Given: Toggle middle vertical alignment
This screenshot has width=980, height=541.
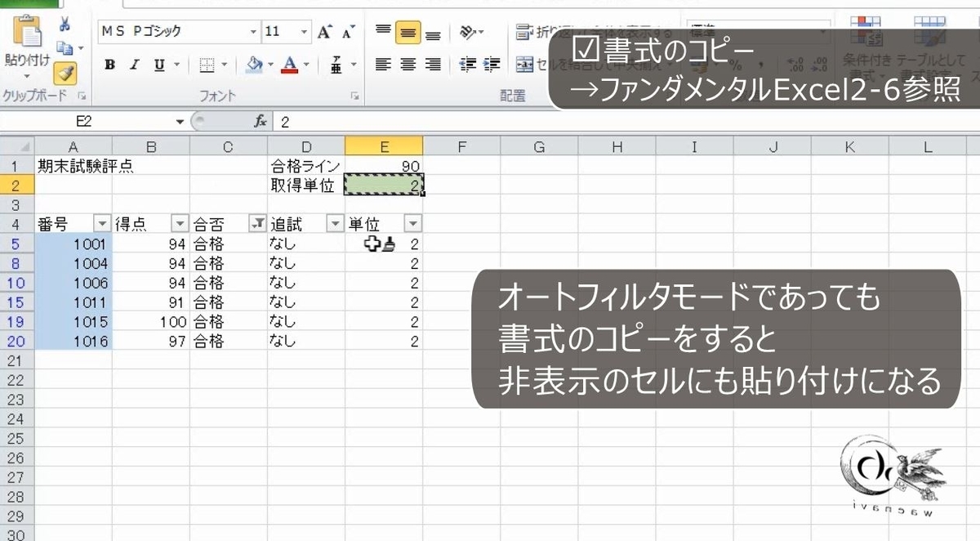Looking at the screenshot, I should click(408, 33).
